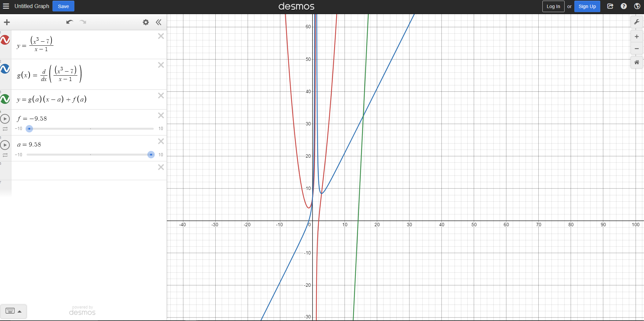Open the hamburger menu beside Untitled Graph

pyautogui.click(x=6, y=6)
